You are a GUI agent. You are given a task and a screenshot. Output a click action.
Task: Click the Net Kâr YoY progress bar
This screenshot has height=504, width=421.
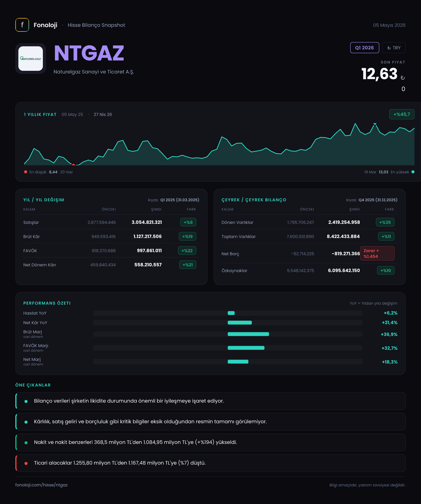[228, 323]
